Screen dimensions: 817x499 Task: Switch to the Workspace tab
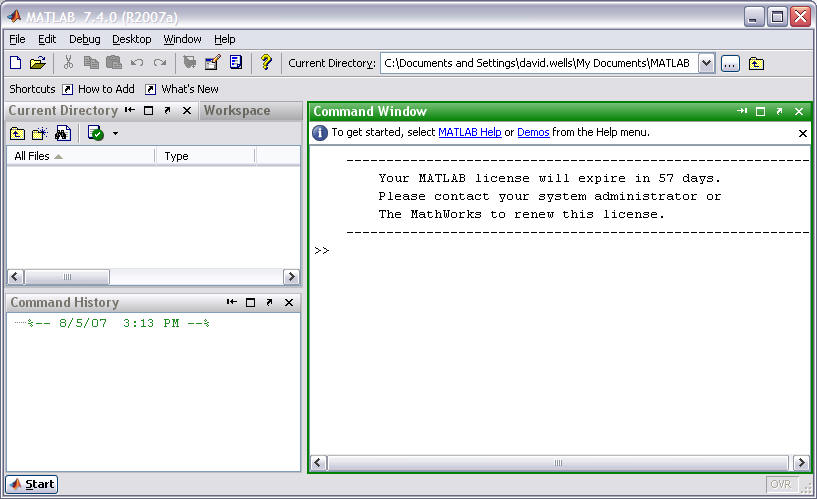tap(237, 111)
